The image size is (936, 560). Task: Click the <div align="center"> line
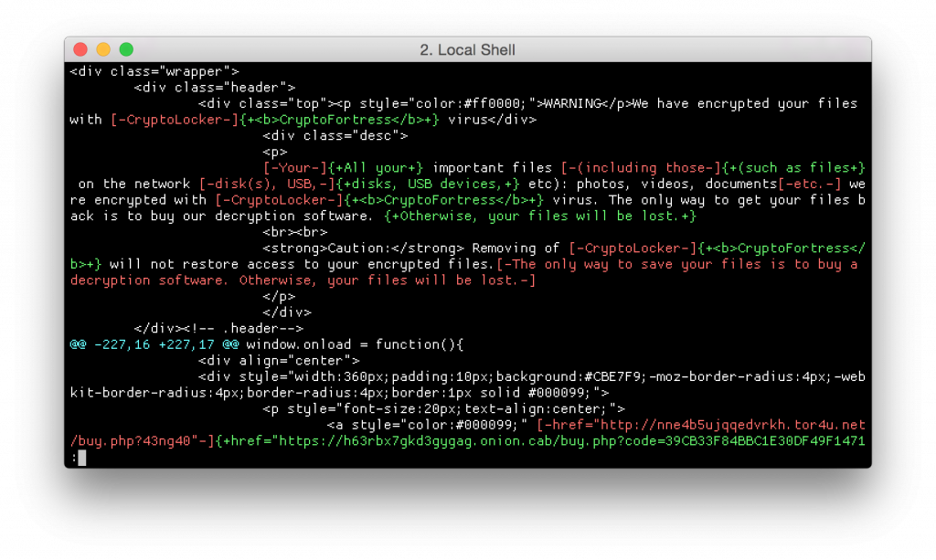tap(279, 360)
